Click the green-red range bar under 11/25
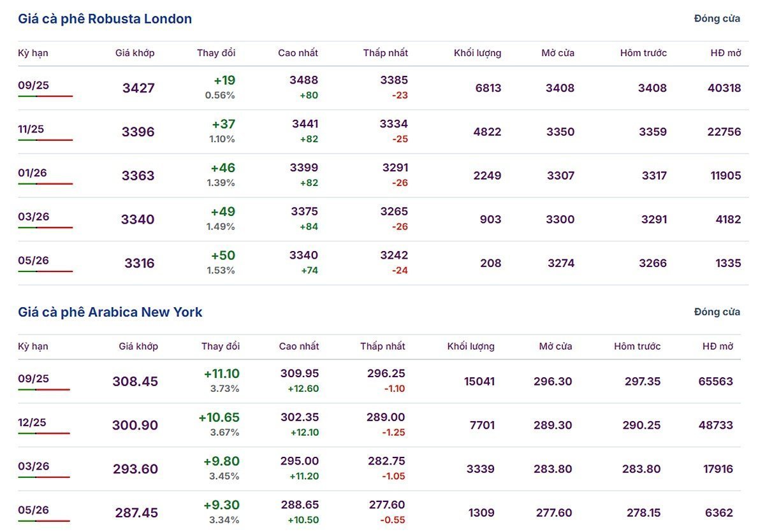The image size is (765, 532). pos(45,140)
